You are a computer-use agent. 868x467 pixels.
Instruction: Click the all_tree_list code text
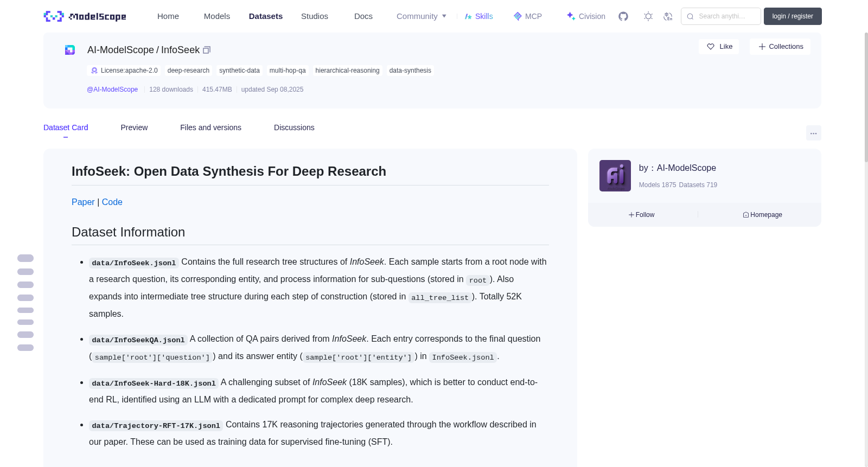[x=439, y=297]
